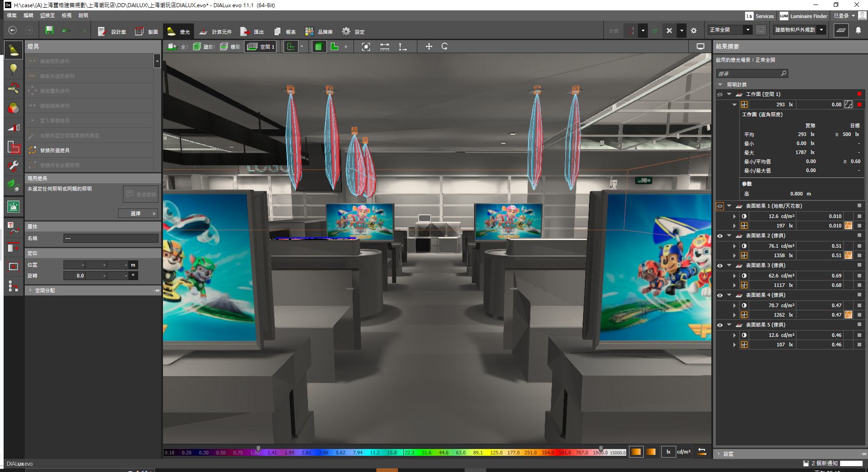This screenshot has height=472, width=868.
Task: Show 表面結果 1 (地板/天花板) visibility
Action: pyautogui.click(x=719, y=206)
